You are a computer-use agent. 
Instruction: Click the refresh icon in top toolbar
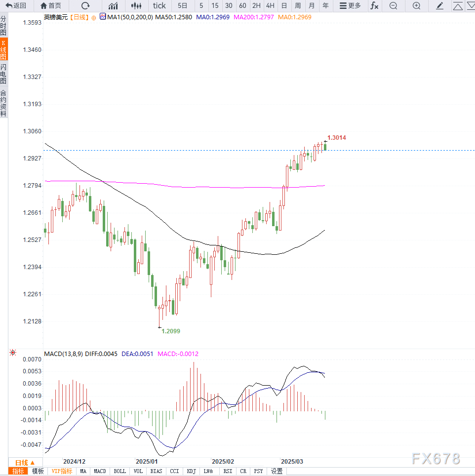[85, 6]
